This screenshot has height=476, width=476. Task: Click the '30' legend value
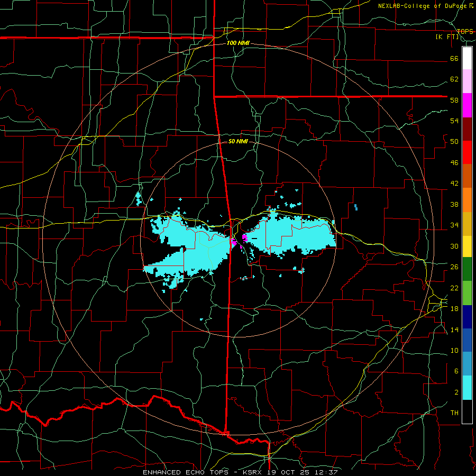[x=454, y=246]
